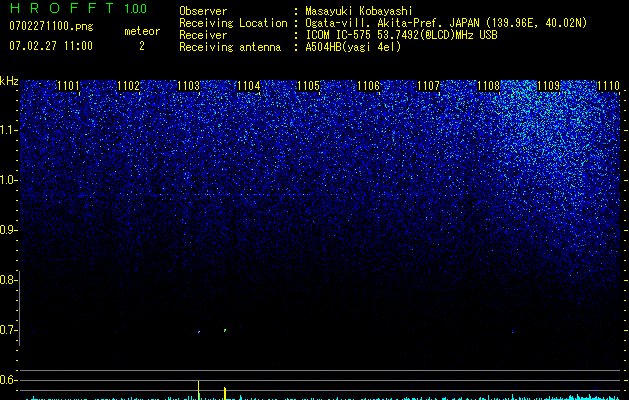Click the meteor echo dot right of 1103
629x400 pixels.
tap(199, 332)
